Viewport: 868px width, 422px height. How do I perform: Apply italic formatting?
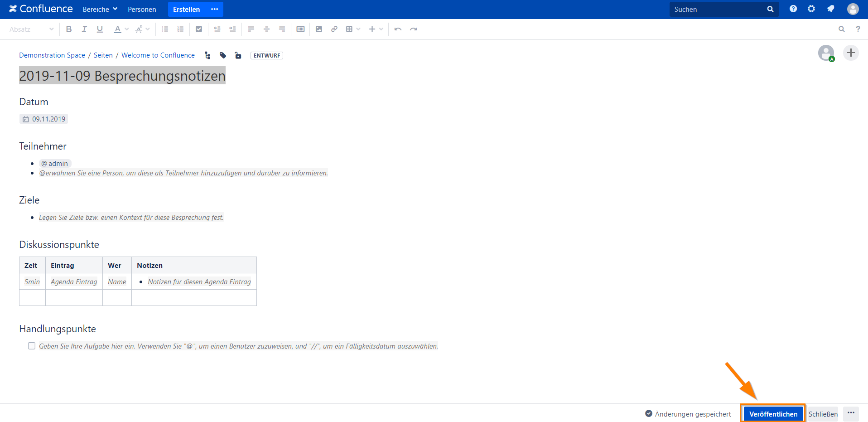point(84,29)
